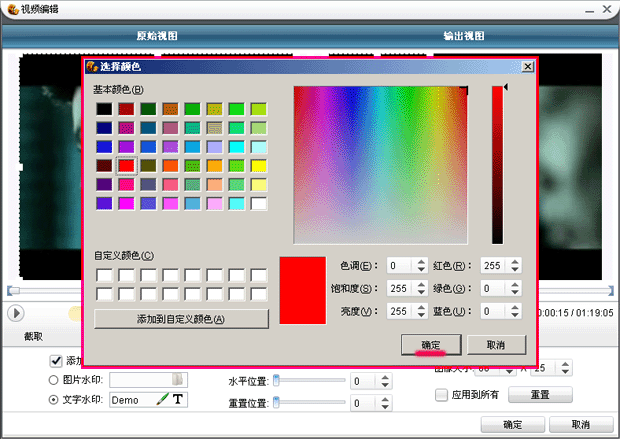The image size is (620, 439).
Task: Switch to the original view tab
Action: pyautogui.click(x=156, y=36)
